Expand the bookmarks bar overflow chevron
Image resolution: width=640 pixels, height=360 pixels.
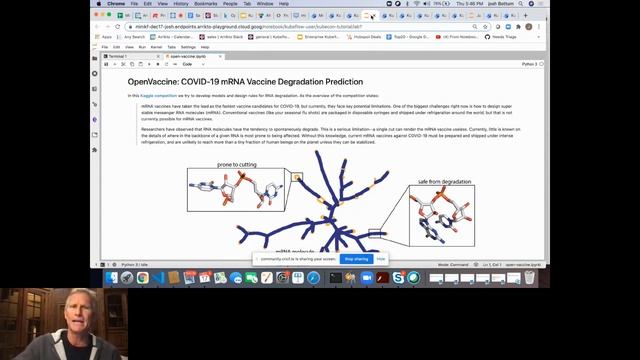tap(538, 37)
